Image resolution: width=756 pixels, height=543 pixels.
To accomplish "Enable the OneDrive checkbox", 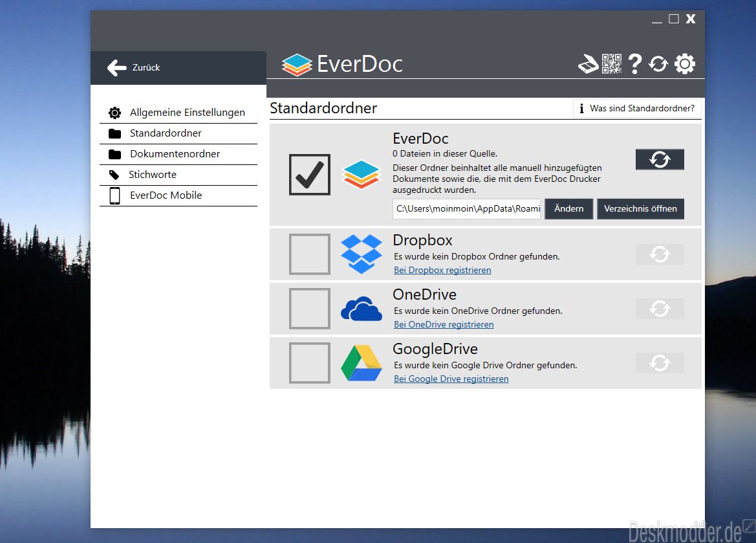I will 310,309.
